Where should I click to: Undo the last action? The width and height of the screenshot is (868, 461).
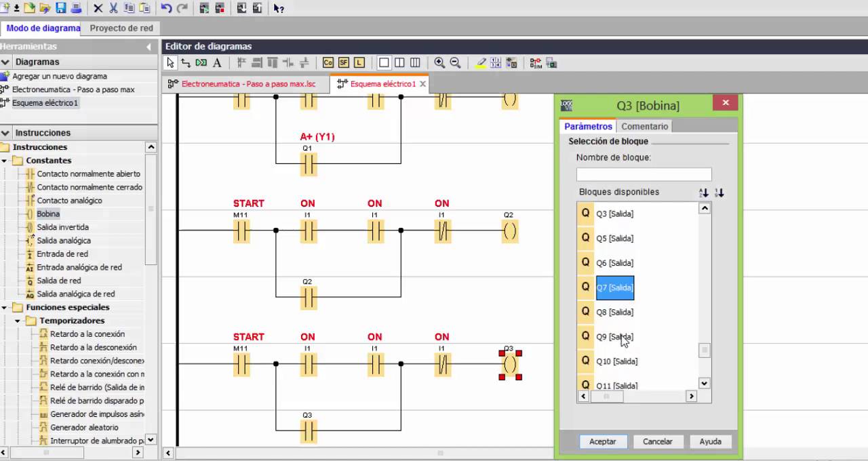(166, 8)
